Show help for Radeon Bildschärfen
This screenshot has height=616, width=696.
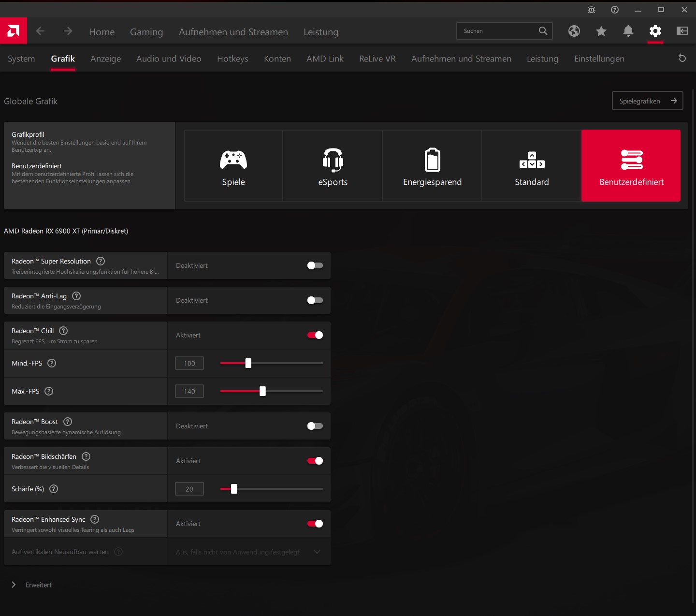point(86,456)
